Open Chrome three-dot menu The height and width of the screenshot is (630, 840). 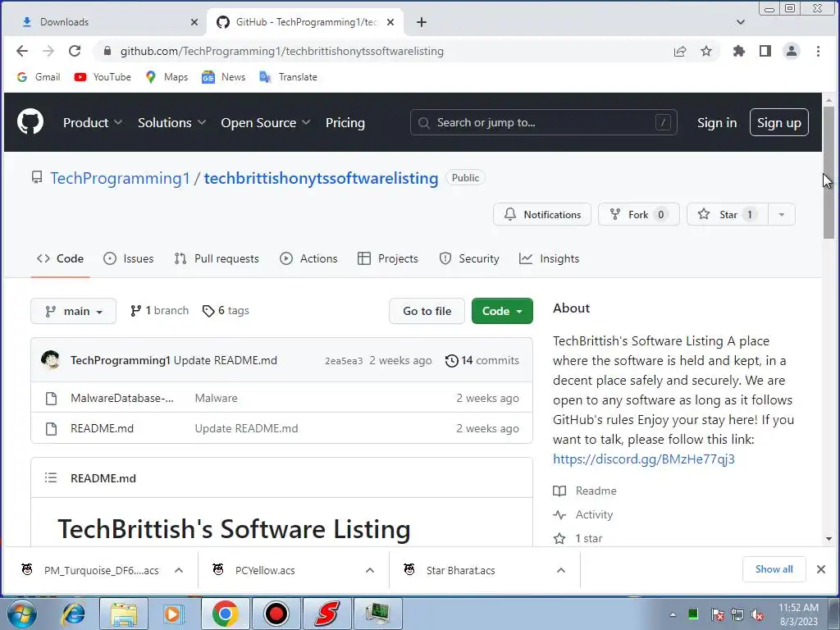tap(818, 51)
